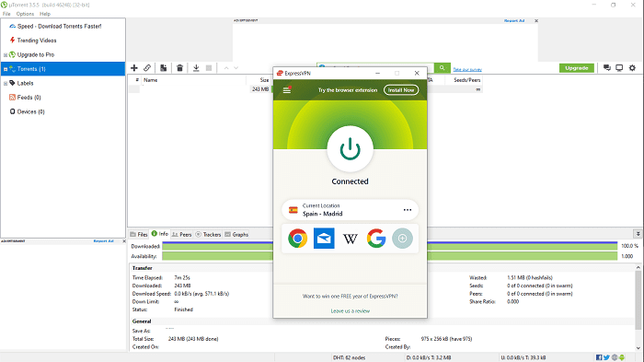Click Install Now for browser extension
644x362 pixels.
point(401,89)
